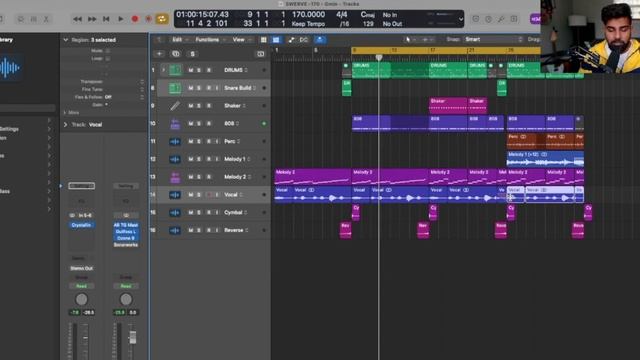
Task: Click the Fast Forward transport button
Action: [92, 19]
